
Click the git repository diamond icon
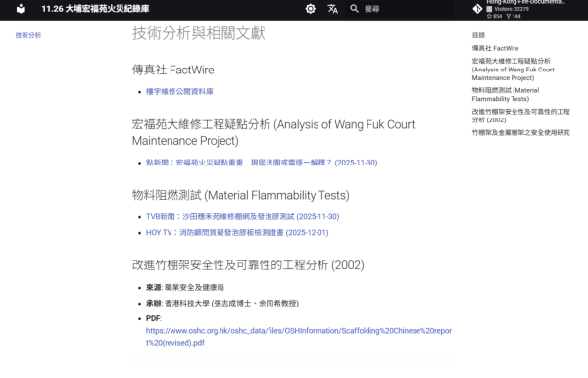(477, 9)
